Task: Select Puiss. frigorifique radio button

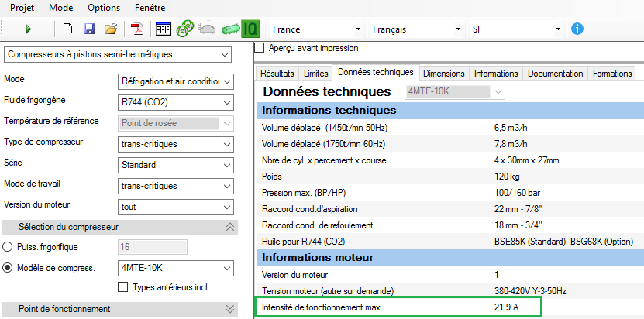Action: coord(9,247)
